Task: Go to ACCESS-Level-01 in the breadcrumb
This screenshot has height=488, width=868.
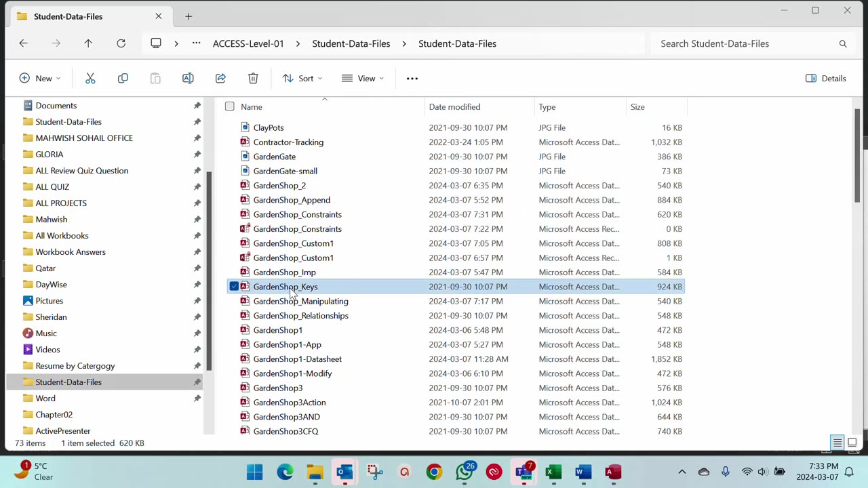Action: [x=248, y=43]
